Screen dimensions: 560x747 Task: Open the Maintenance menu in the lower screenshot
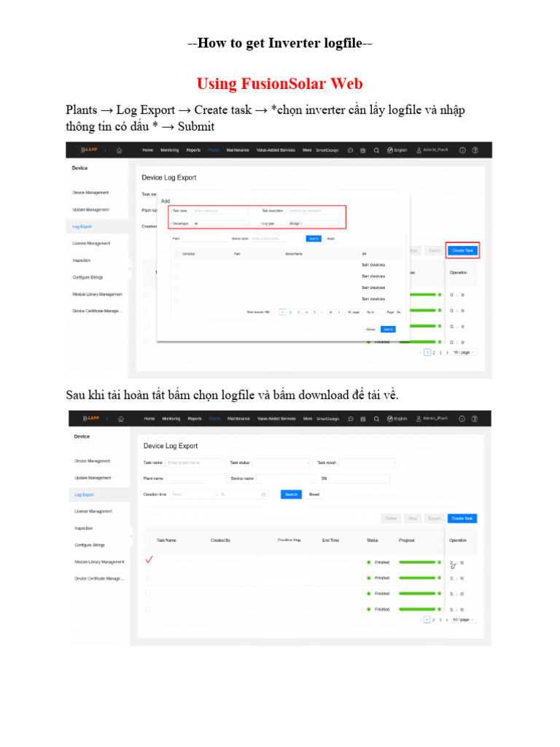point(238,419)
